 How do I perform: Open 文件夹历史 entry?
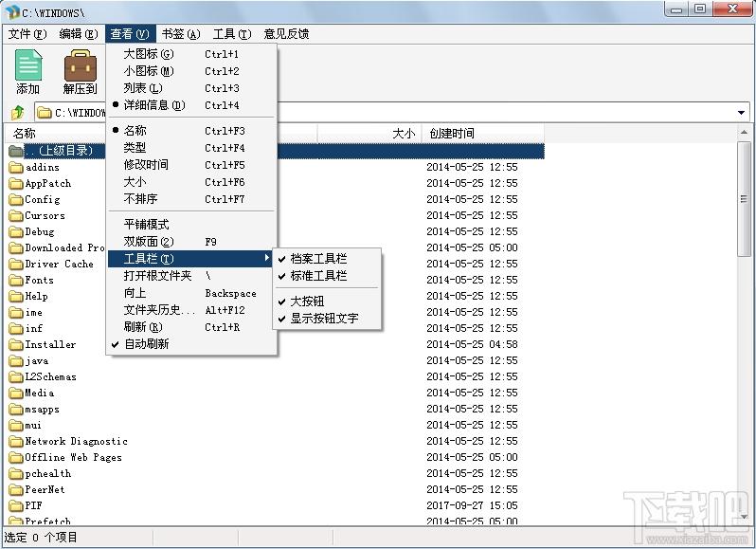coord(191,310)
